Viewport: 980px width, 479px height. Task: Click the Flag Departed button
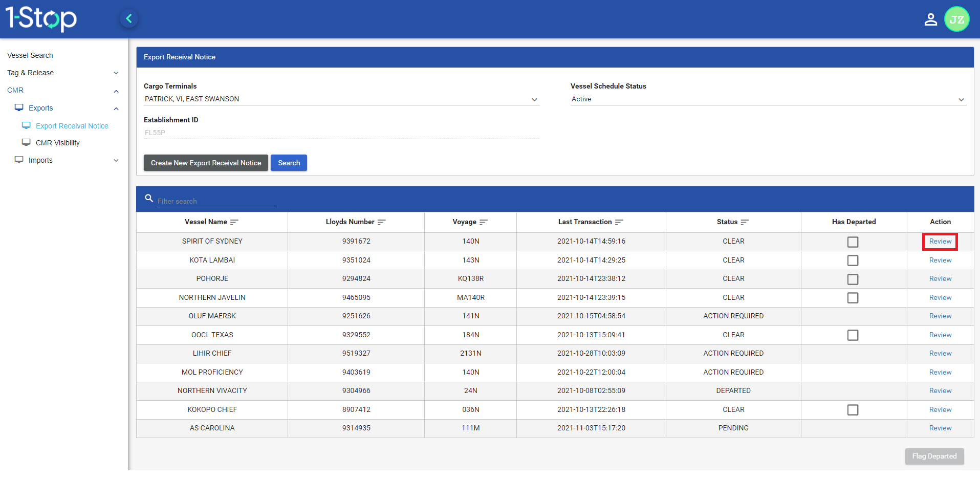pyautogui.click(x=934, y=456)
